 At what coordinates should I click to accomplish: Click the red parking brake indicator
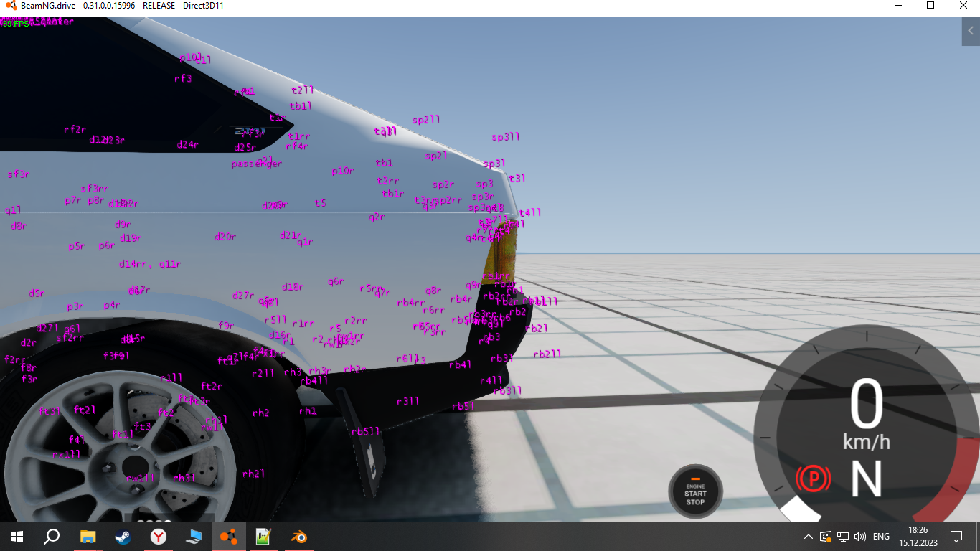point(812,478)
